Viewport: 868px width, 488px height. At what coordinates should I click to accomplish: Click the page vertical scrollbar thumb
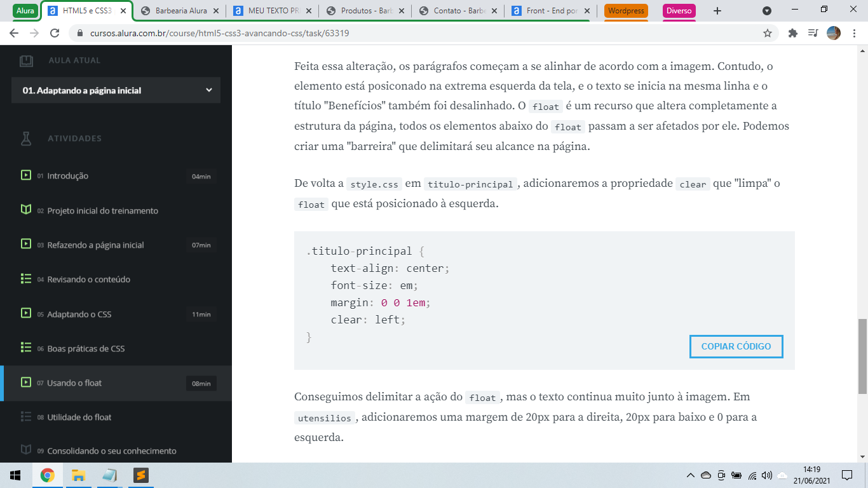pos(862,356)
